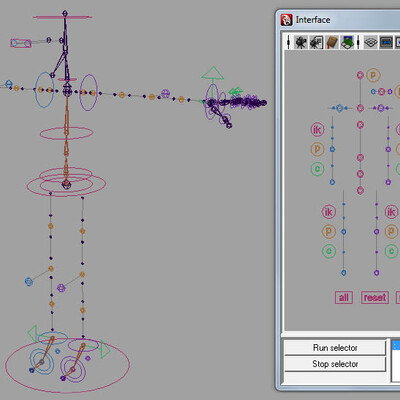Click the pink reset button
Viewport: 400px width, 400px height.
375,297
